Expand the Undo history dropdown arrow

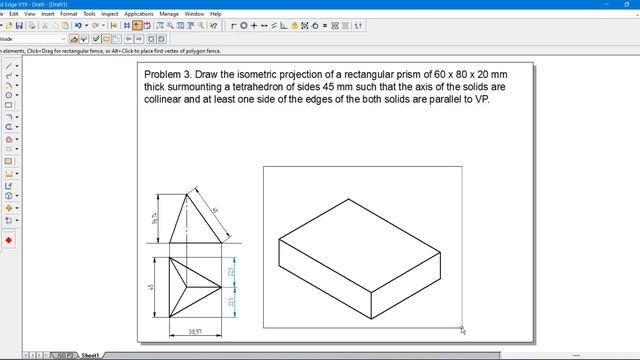pos(86,26)
